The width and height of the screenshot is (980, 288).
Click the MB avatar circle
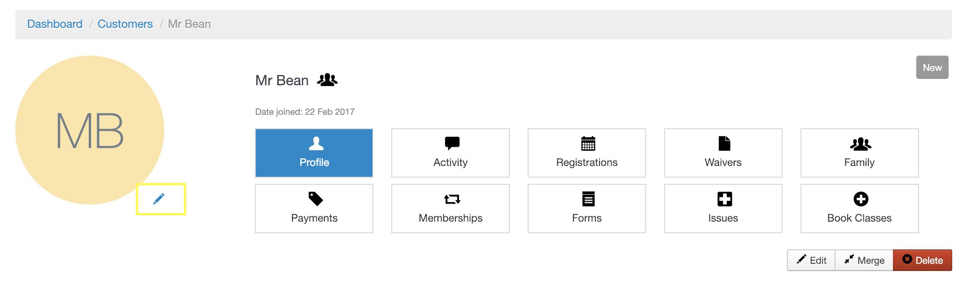click(90, 130)
